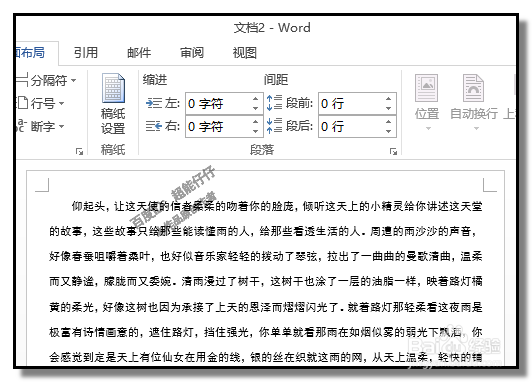Click the 文档2 - Word title text
This screenshot has height=382, width=532.
coord(272,27)
